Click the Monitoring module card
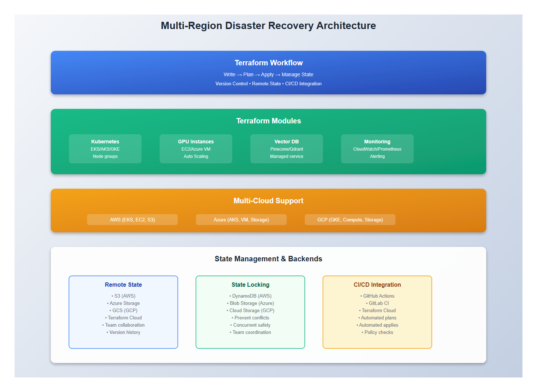537x392 pixels. tap(377, 148)
